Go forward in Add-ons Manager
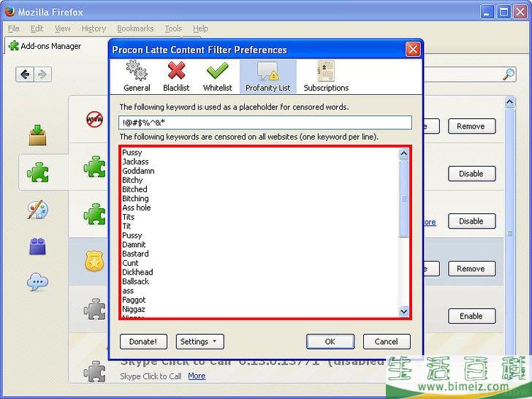Image resolution: width=532 pixels, height=399 pixels. (42, 75)
